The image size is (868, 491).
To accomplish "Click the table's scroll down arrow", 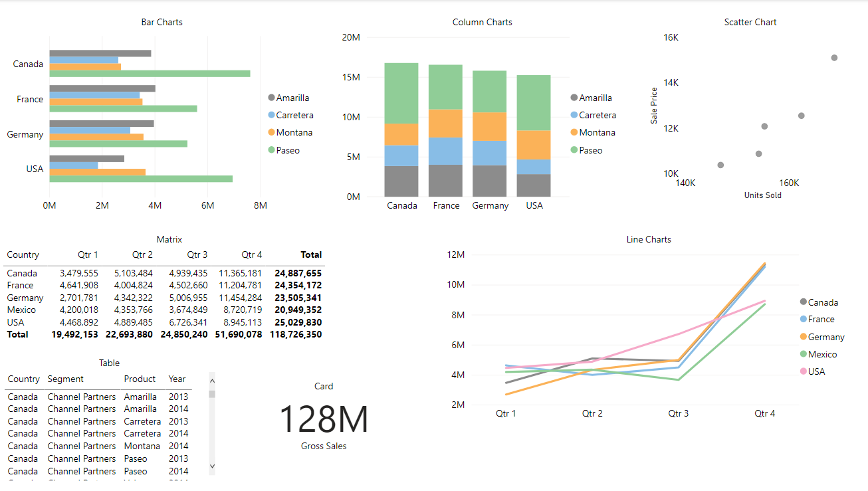I will tap(212, 466).
